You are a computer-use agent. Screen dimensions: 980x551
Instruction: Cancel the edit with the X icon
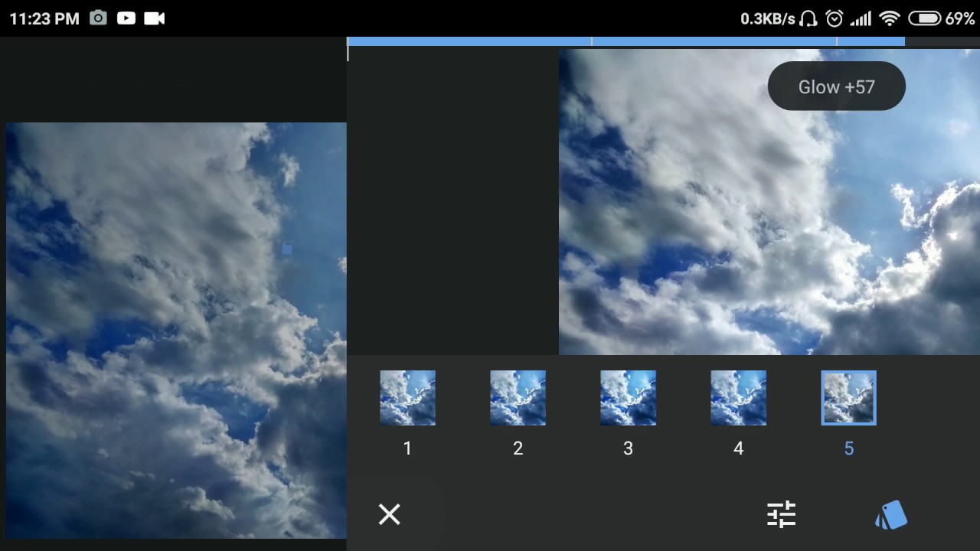[389, 514]
